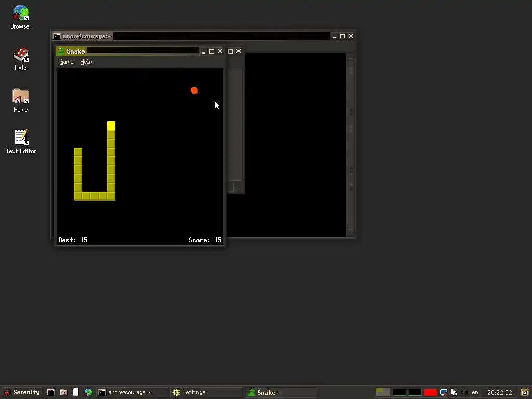The height and width of the screenshot is (399, 532).
Task: Open the workspace switcher applet
Action: [383, 392]
